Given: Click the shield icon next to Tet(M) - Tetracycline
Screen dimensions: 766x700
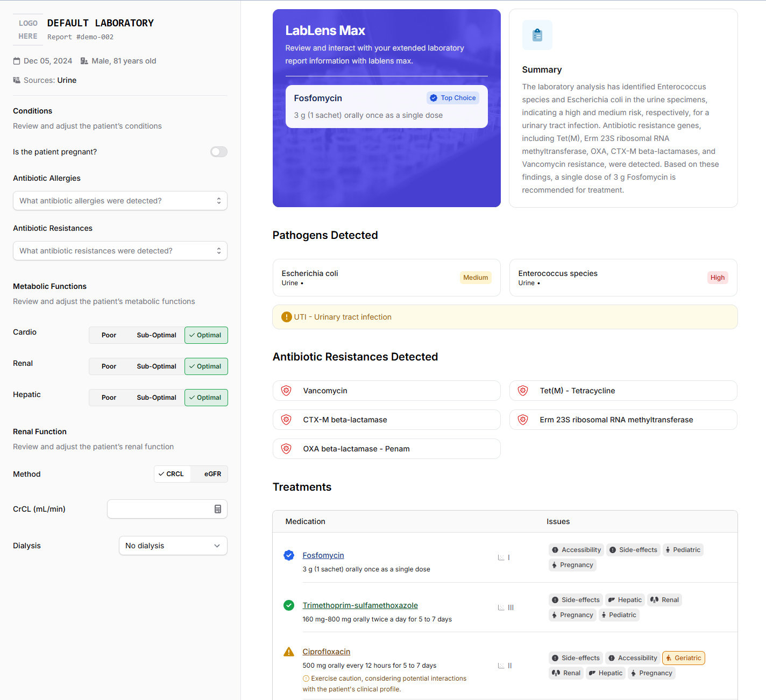Looking at the screenshot, I should coord(523,391).
